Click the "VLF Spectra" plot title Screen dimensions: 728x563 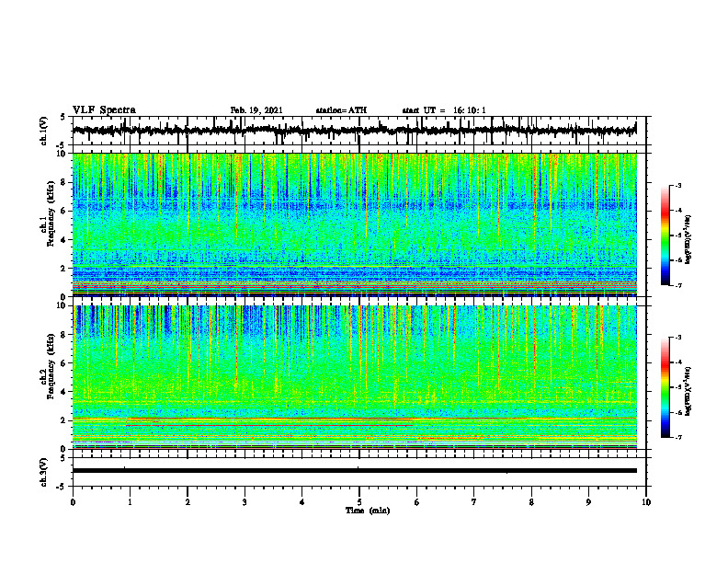(x=104, y=110)
